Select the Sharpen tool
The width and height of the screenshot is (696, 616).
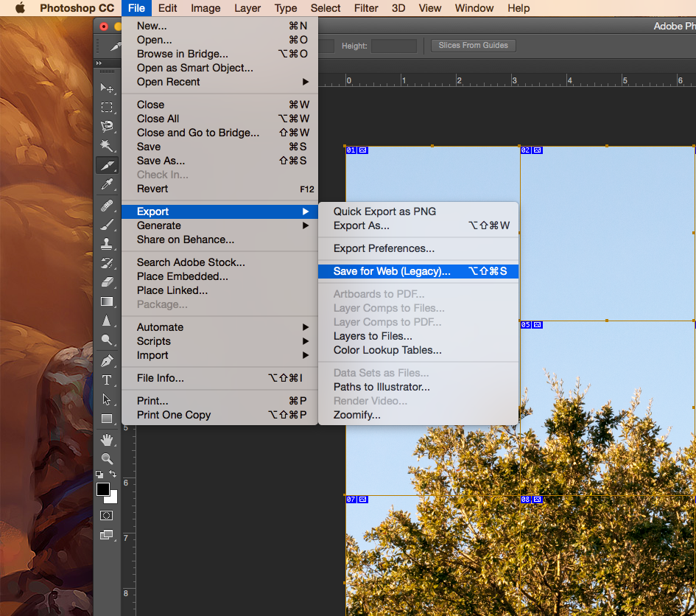[107, 321]
